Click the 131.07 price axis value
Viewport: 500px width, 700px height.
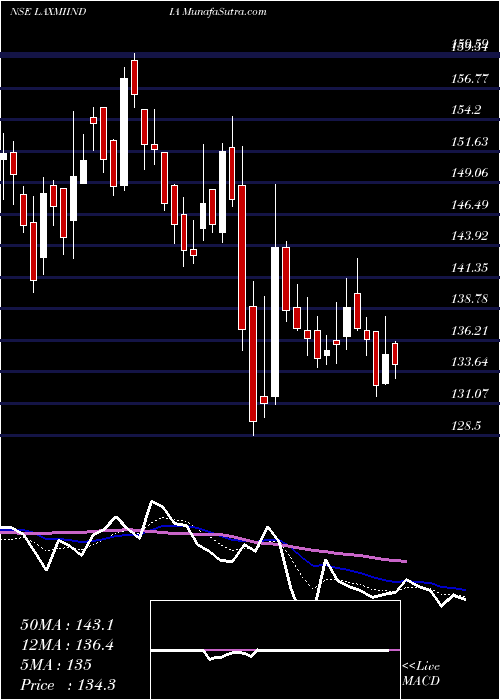(x=470, y=394)
